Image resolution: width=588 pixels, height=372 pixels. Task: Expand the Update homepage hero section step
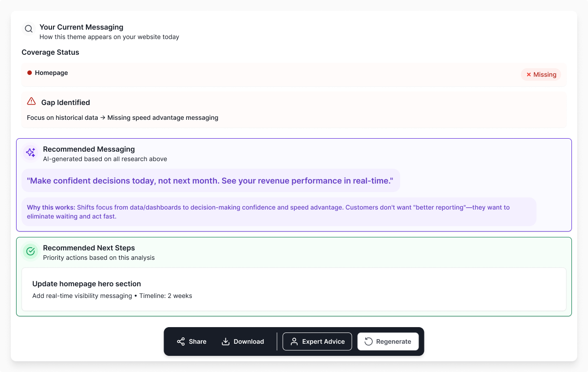294,289
